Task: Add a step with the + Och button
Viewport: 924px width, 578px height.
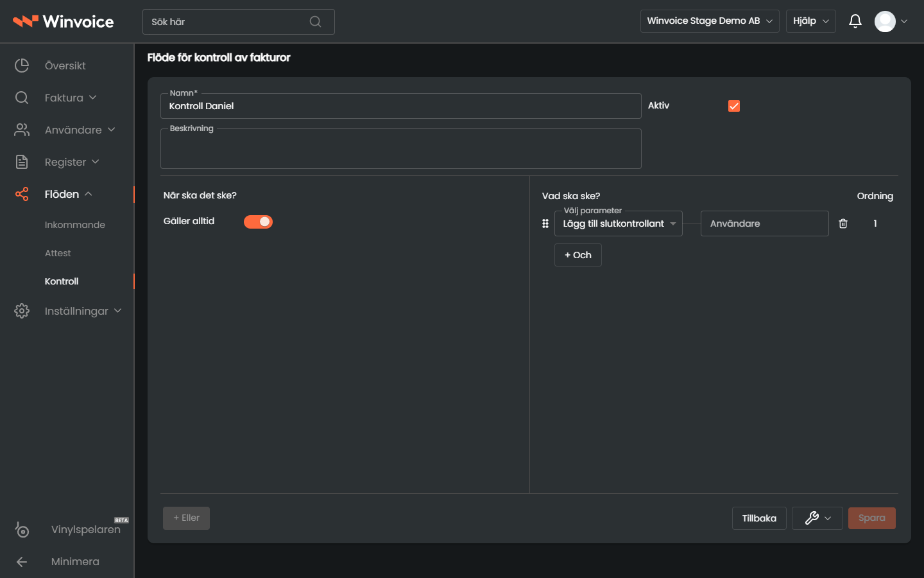Action: (x=578, y=255)
